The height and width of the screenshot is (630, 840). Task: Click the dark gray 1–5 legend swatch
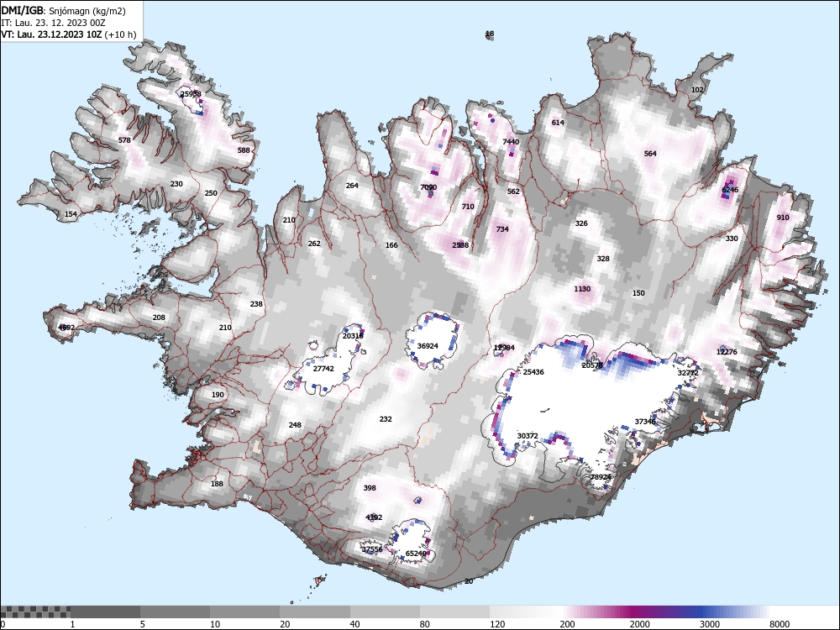point(105,612)
